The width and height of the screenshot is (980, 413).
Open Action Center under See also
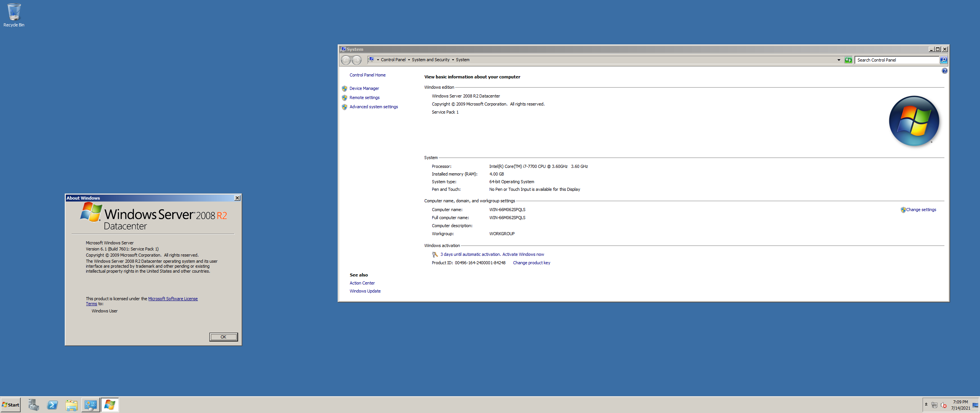click(362, 283)
